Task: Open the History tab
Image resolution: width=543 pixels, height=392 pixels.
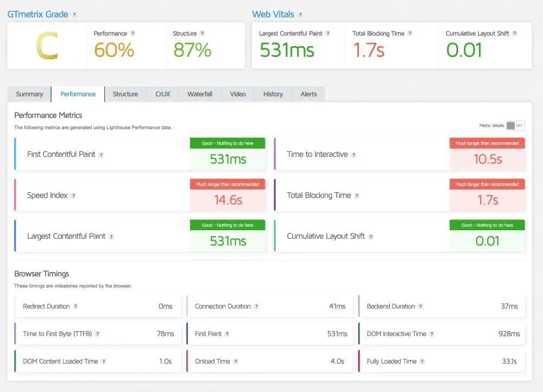Action: 273,94
